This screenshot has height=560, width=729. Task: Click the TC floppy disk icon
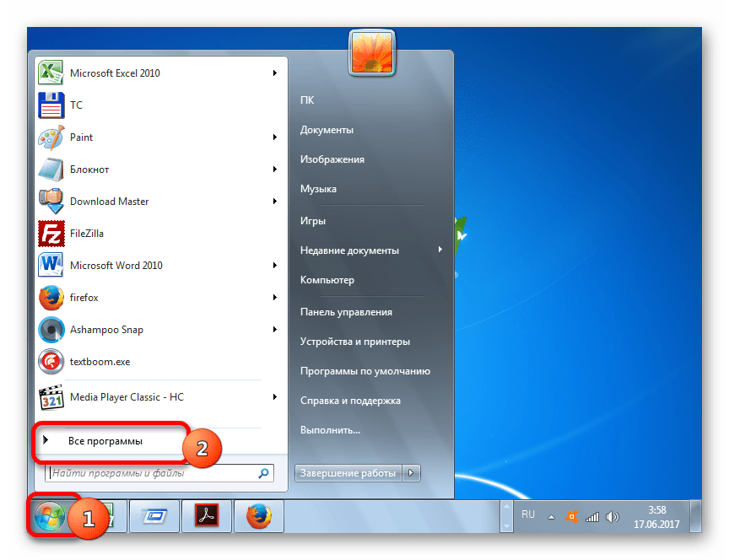[x=51, y=105]
